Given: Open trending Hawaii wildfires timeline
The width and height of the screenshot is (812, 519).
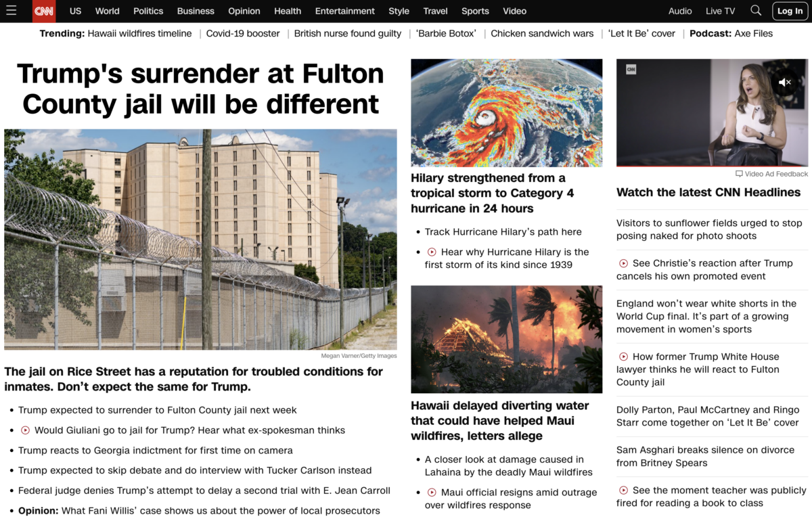Looking at the screenshot, I should point(139,33).
